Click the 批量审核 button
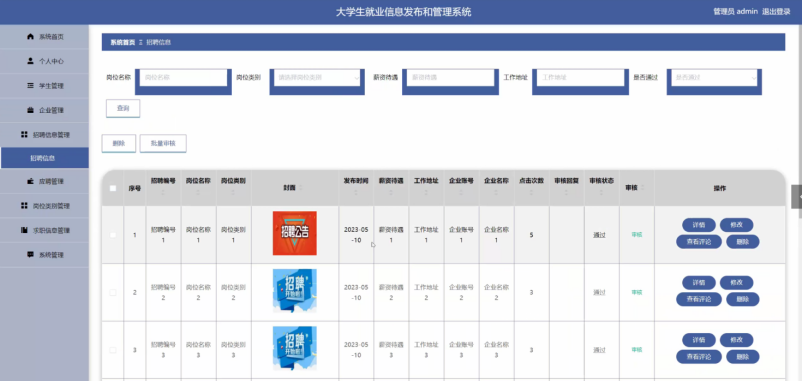Viewport: 802px width, 381px height. (x=163, y=143)
